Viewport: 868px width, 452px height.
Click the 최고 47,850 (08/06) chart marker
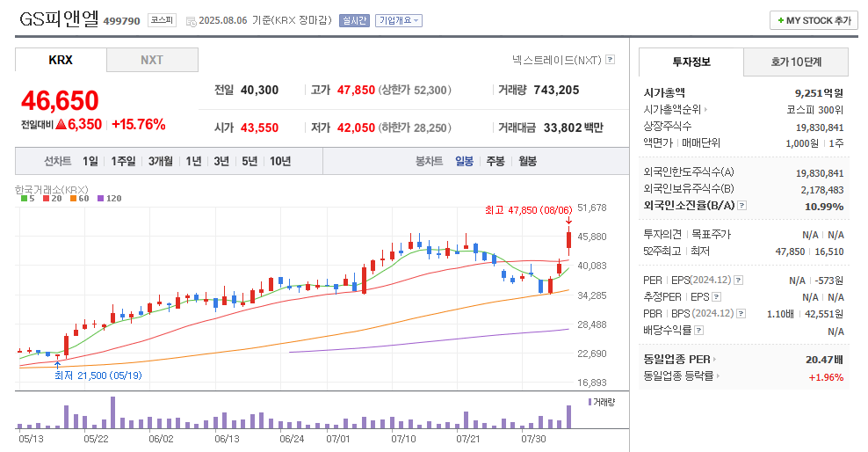pos(529,210)
